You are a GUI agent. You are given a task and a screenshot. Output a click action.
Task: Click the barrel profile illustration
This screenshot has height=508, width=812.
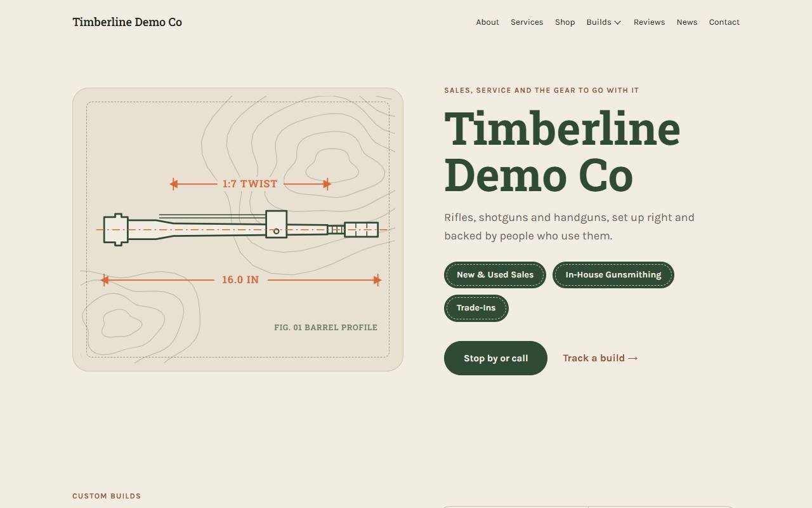point(238,229)
